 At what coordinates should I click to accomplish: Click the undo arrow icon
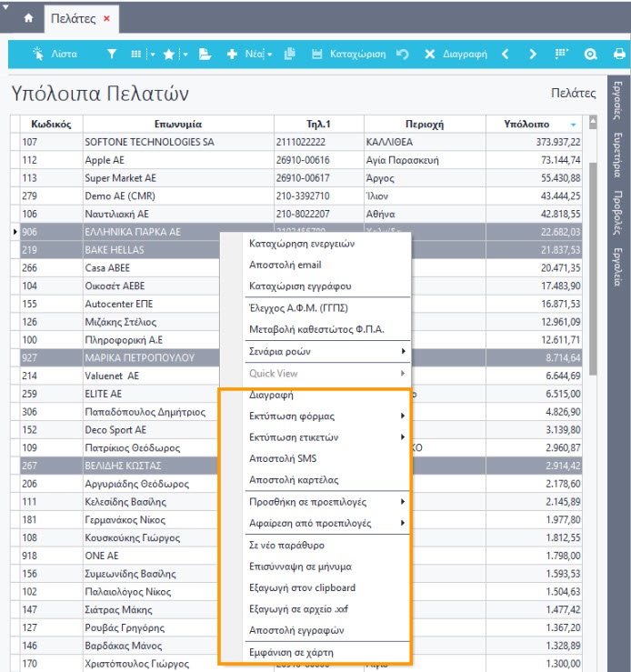403,55
